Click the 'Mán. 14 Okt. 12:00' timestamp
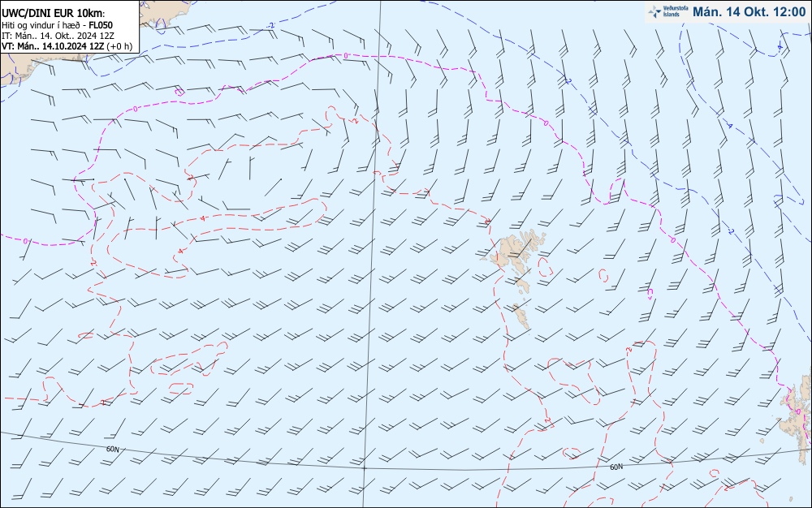This screenshot has width=812, height=508. [749, 11]
